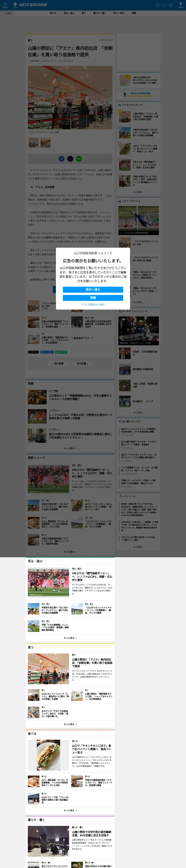
Task: Select the 見る・遊ぶ navigation item
Action: coord(69,13)
